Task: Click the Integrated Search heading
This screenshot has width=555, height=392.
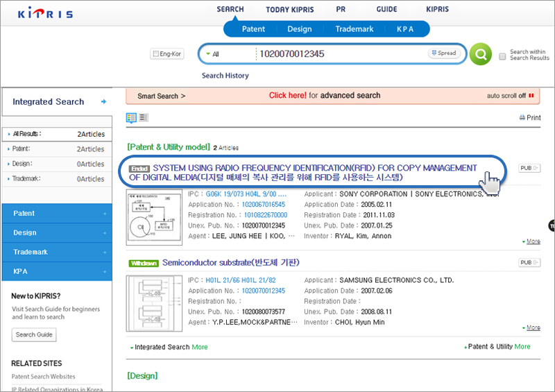Action: [x=48, y=101]
